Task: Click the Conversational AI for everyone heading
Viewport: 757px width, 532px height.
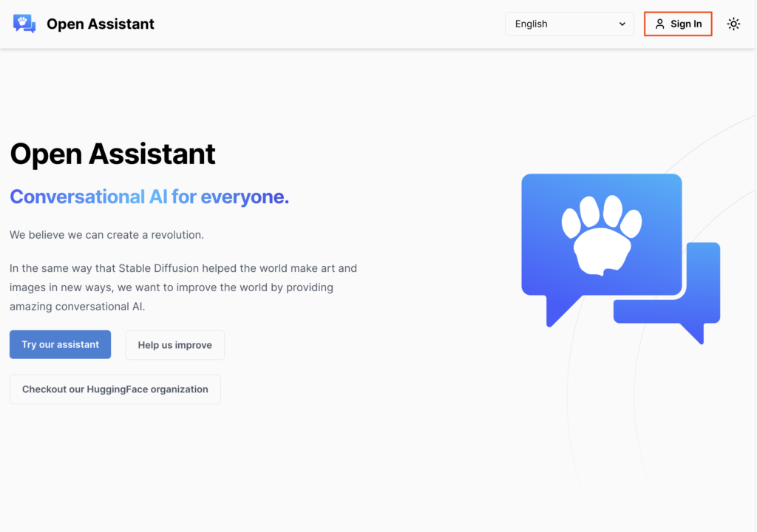Action: pos(149,197)
